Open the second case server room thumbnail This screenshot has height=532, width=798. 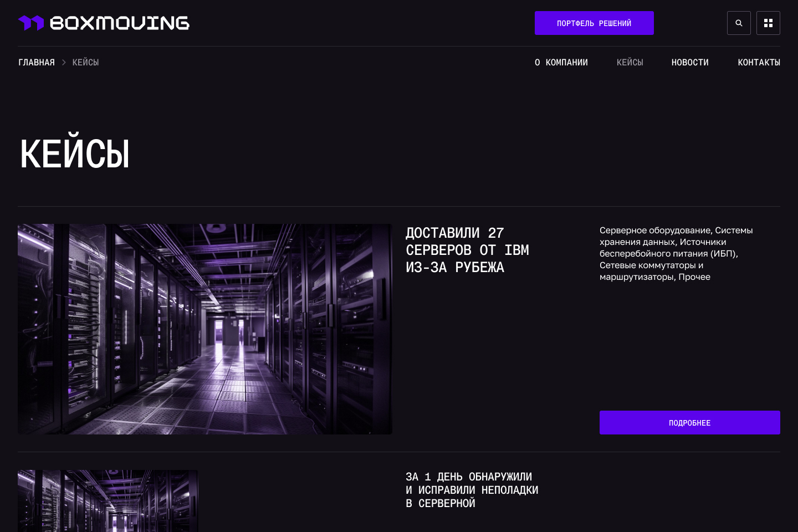click(x=108, y=501)
